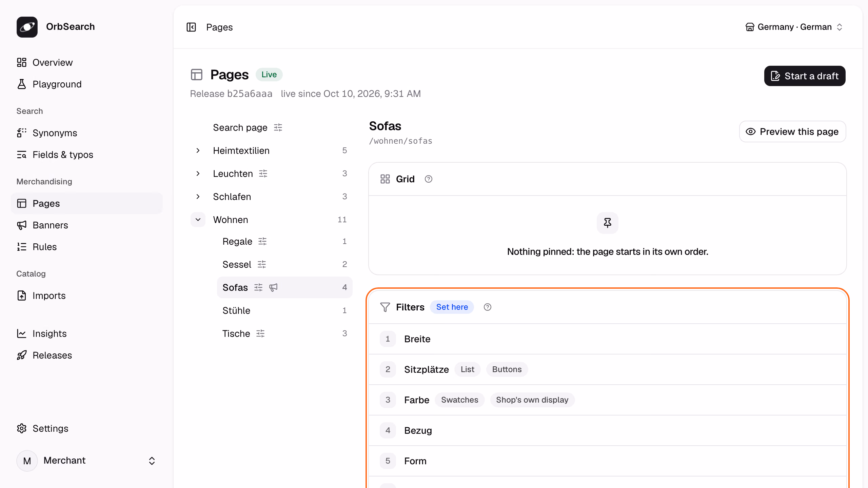Click the sliders icon beside Leuchten

click(263, 174)
